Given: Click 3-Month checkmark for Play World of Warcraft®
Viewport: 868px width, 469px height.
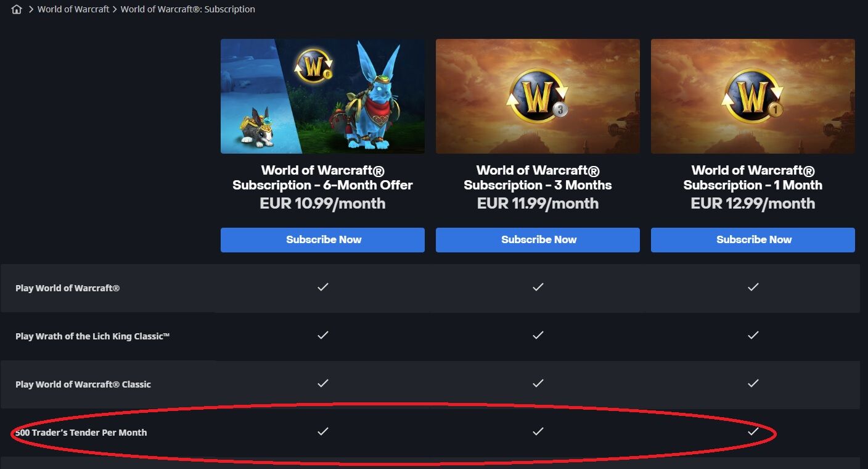Looking at the screenshot, I should 538,287.
